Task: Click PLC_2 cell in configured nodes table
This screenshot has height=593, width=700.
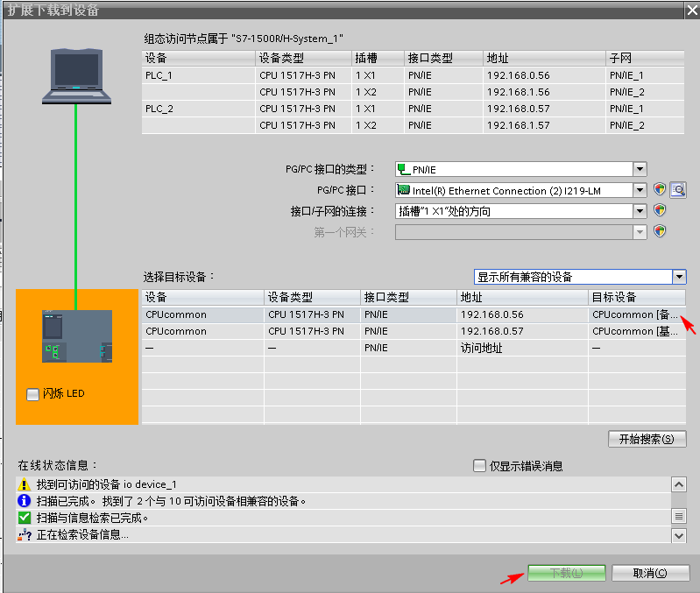Action: (x=198, y=109)
